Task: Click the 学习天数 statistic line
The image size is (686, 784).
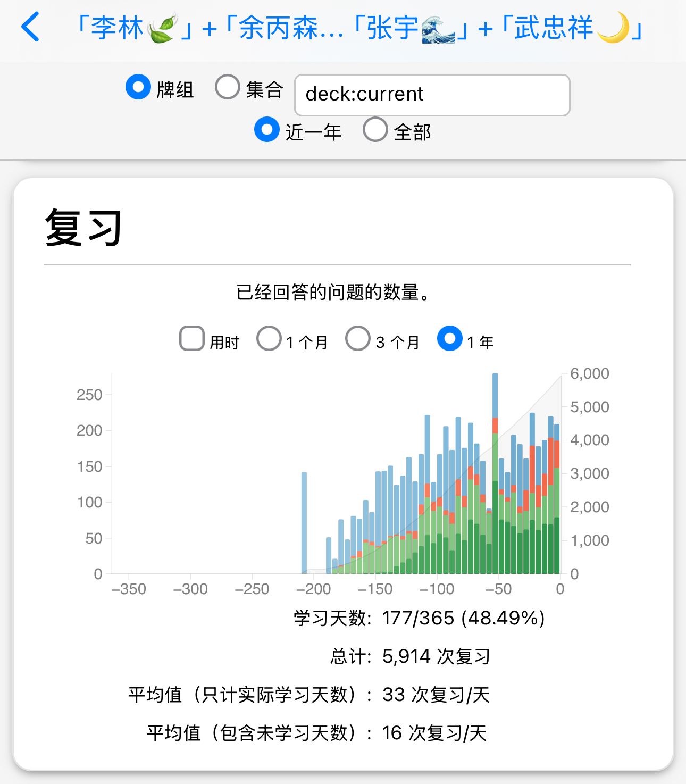Action: [x=419, y=618]
